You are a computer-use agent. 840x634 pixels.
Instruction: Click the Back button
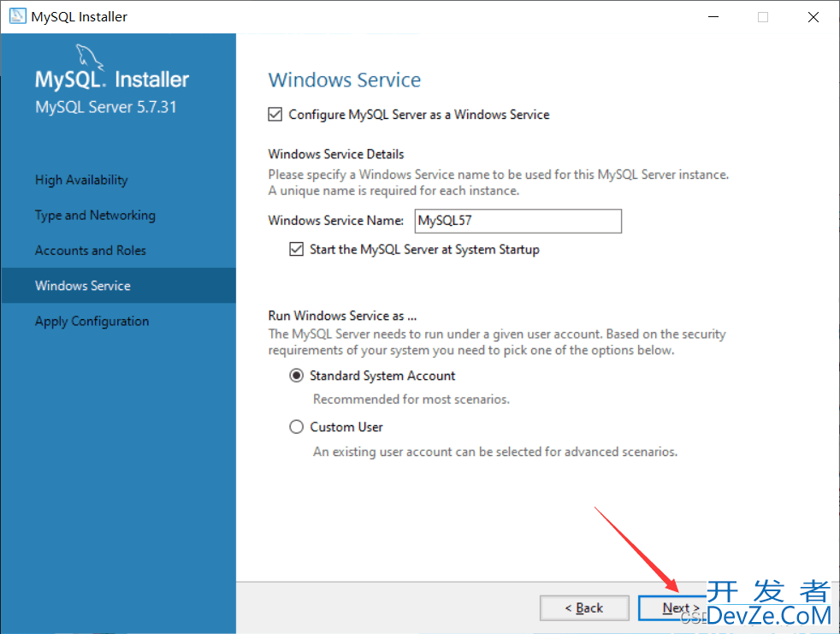click(584, 608)
